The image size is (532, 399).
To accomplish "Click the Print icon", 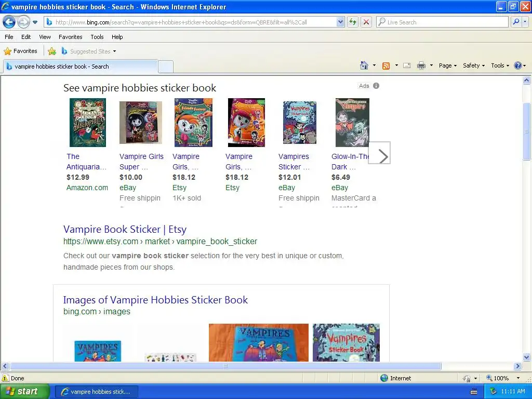I will point(421,66).
